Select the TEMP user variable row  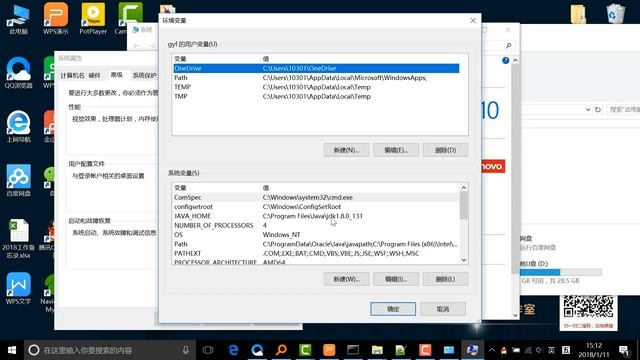click(x=316, y=87)
